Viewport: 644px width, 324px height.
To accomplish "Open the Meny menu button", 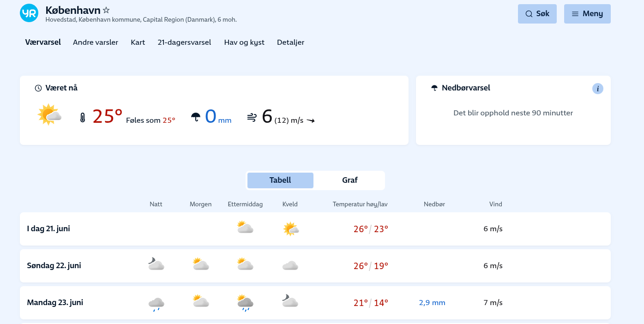I will point(587,14).
